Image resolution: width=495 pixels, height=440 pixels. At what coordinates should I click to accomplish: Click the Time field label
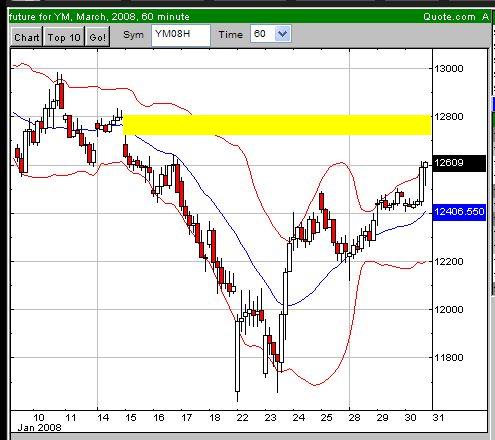(x=231, y=35)
